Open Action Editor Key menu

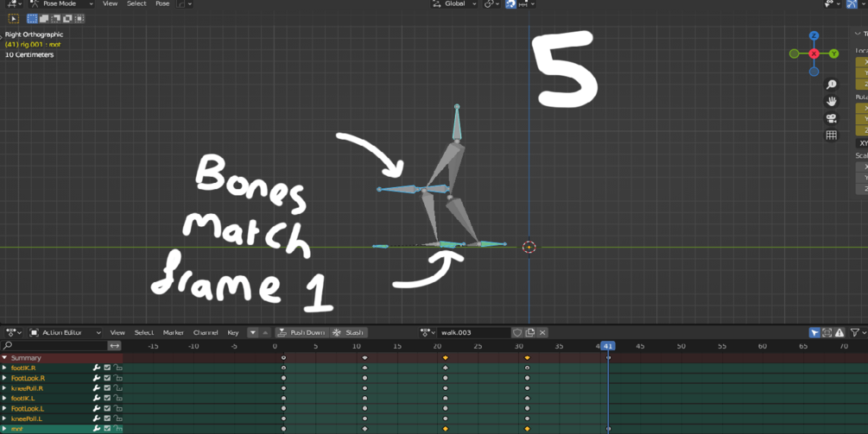coord(233,332)
